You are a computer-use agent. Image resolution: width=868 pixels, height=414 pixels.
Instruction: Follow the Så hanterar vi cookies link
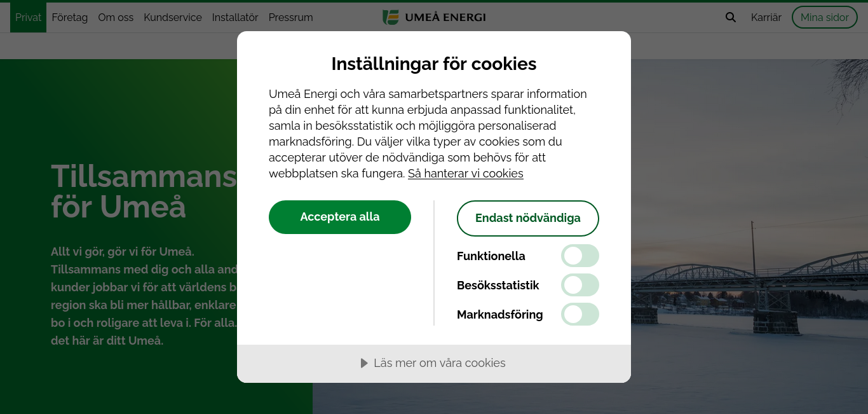click(x=466, y=174)
